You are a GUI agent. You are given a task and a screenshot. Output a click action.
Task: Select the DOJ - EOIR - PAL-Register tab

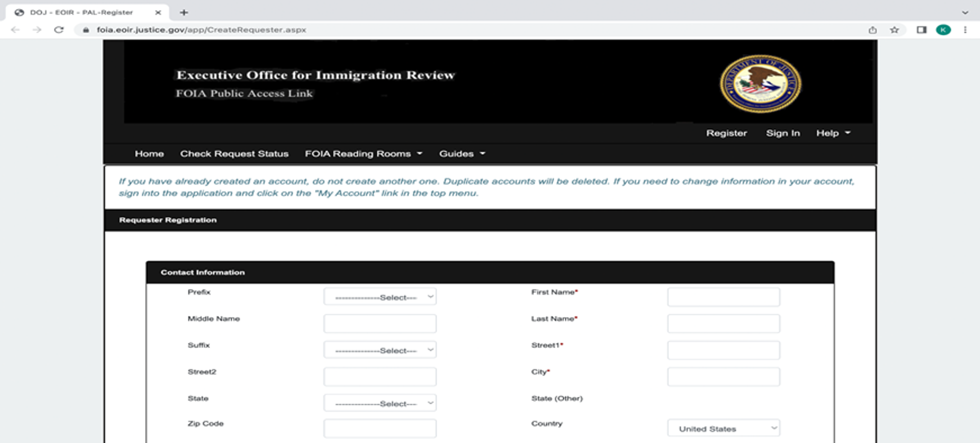pos(87,12)
